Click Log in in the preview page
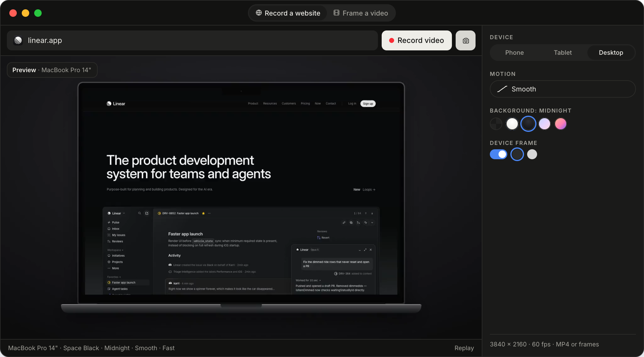644x357 pixels. tap(352, 104)
